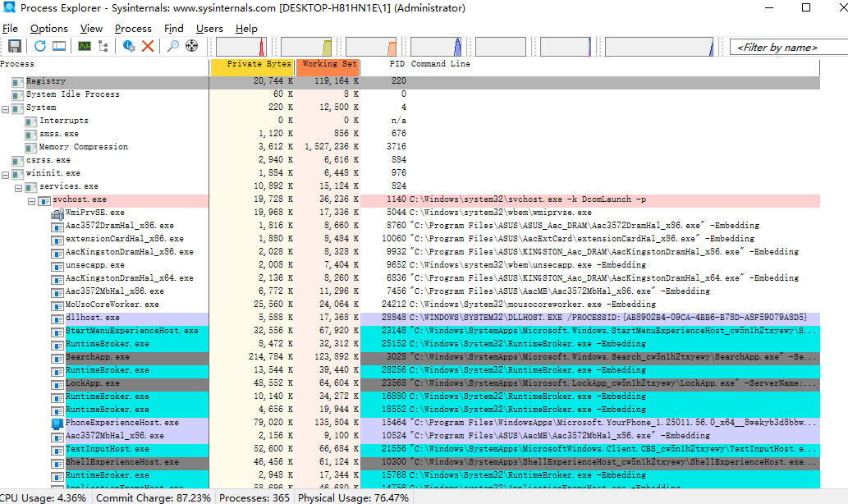Screen dimensions: 848x504
Task: Click Processes: 365 in the status bar
Action: pyautogui.click(x=254, y=497)
